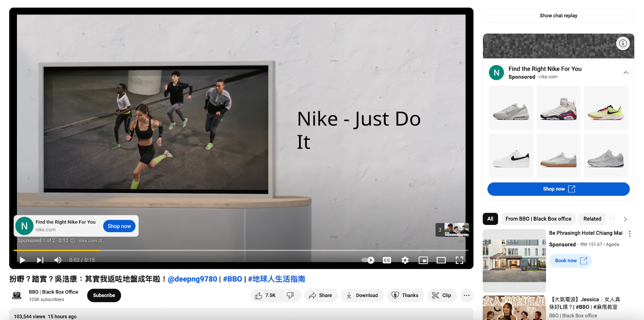Open the neon yellow Nike shoe thumbnail
The image size is (644, 320).
(606, 108)
